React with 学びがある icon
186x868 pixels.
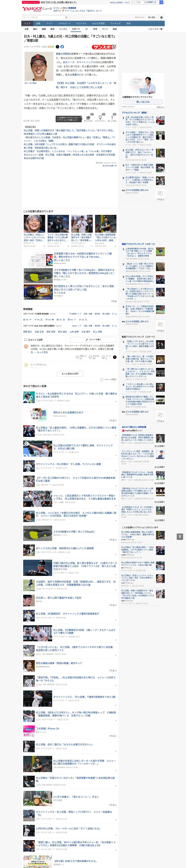(89, 118)
